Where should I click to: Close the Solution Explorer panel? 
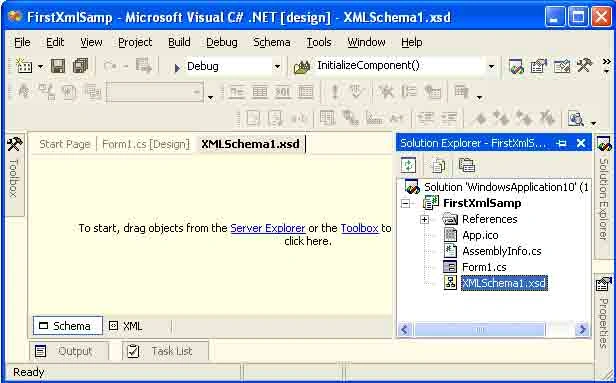tap(581, 143)
